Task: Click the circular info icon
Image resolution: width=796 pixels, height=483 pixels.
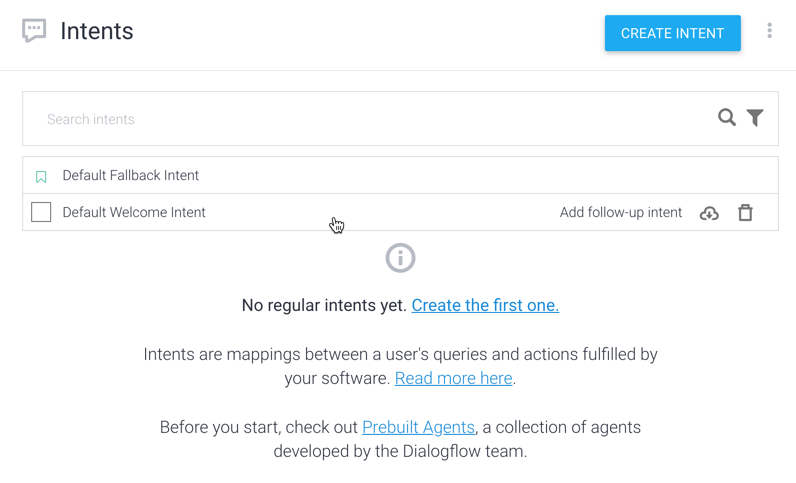Action: [x=400, y=258]
